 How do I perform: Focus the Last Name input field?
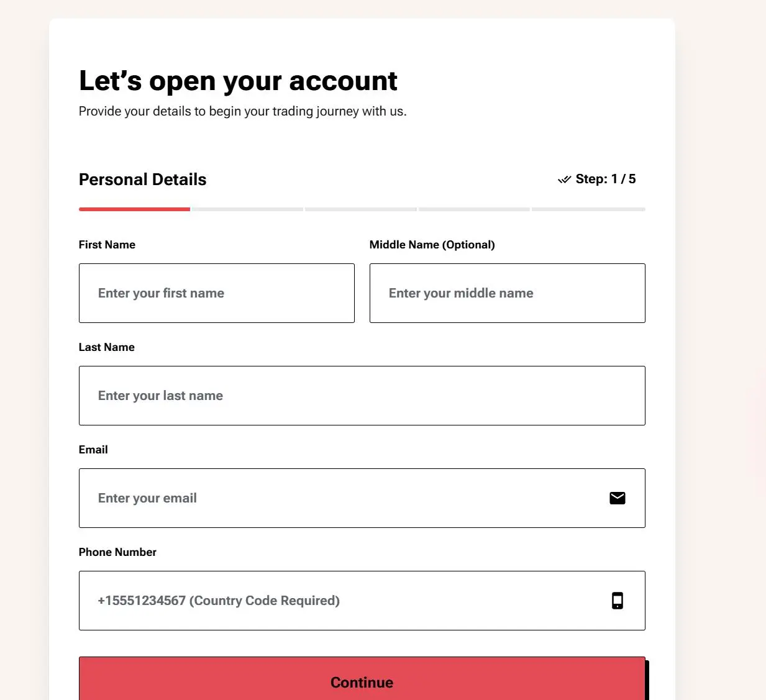click(362, 396)
